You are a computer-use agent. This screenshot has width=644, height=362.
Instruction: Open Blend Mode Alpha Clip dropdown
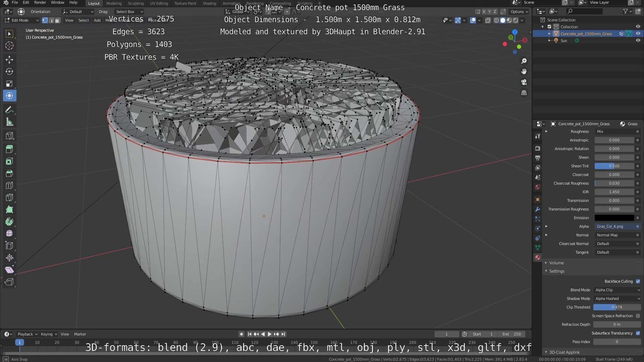coord(617,290)
